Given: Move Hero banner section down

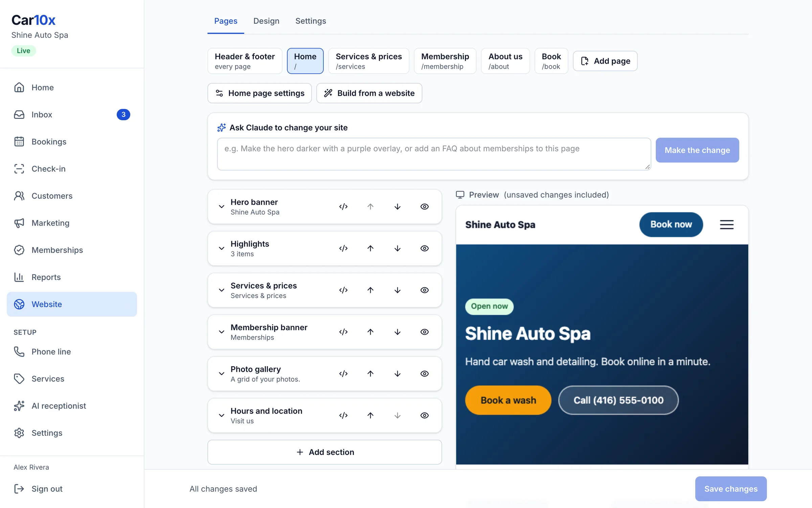Looking at the screenshot, I should 398,207.
